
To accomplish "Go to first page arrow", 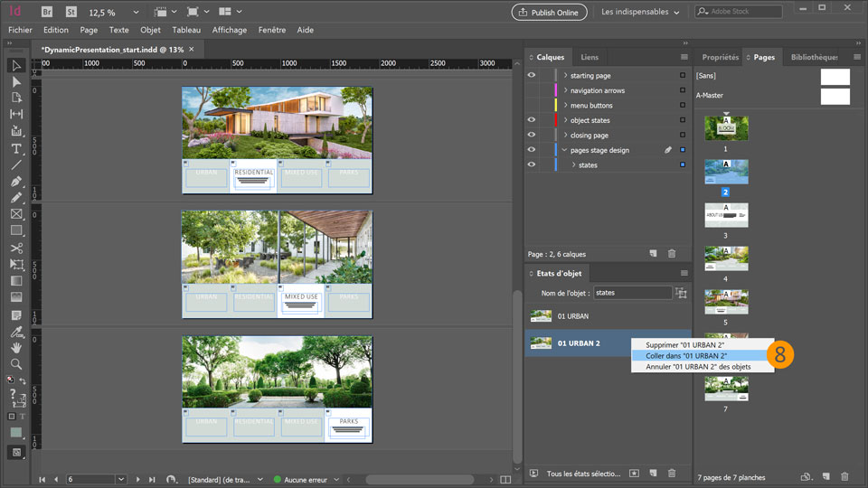I will pos(42,479).
